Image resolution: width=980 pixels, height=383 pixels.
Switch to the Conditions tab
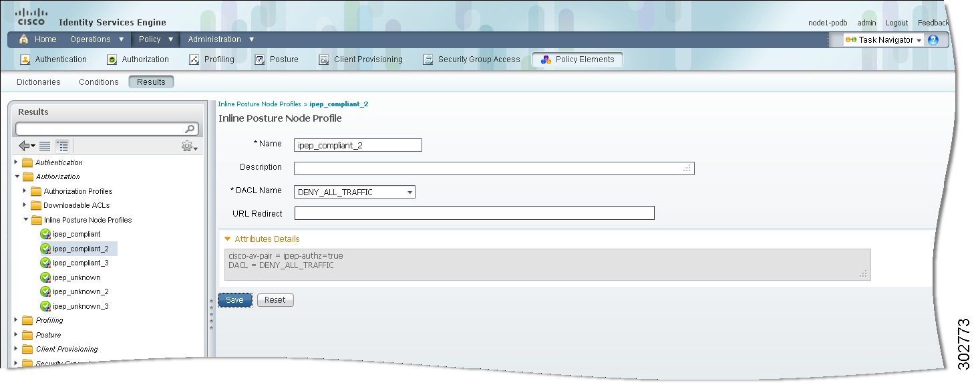[x=99, y=82]
